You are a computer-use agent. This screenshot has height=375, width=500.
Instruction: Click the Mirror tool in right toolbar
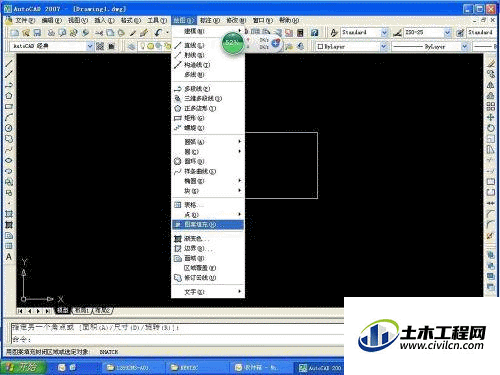(x=491, y=85)
